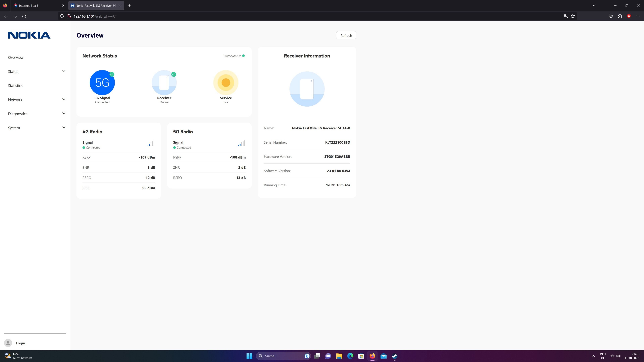
Task: Click the 4G Radio signal bars icon
Action: (151, 143)
